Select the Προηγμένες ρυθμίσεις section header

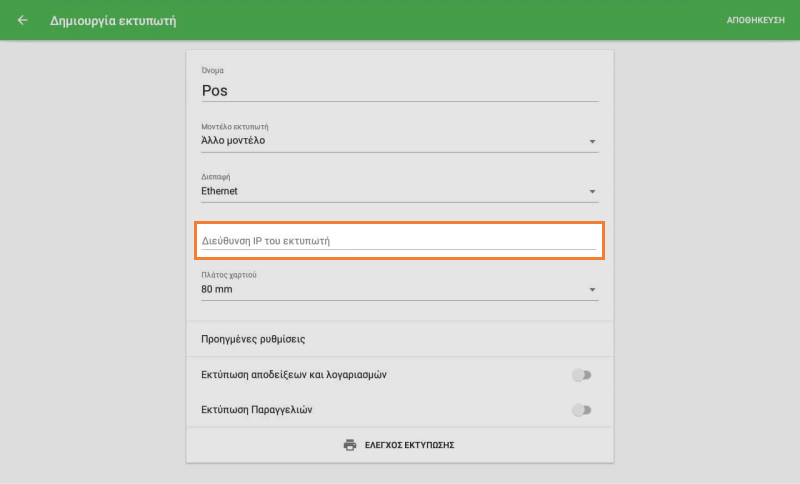click(253, 339)
